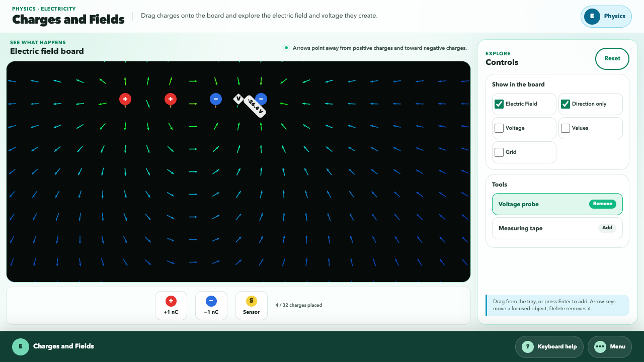Pick the yellow Sensor from the tray
The image size is (644, 362).
(252, 306)
